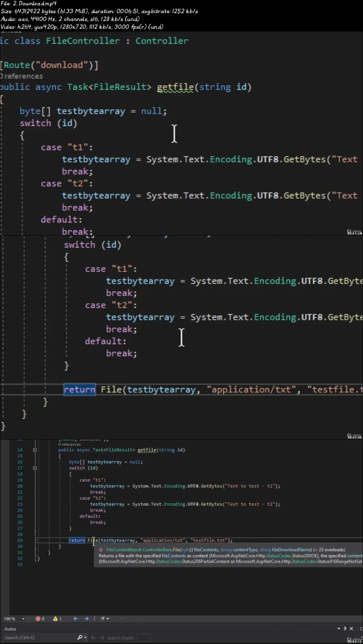Click "File: 2. Download.mp4" header text
363x644 pixels.
[29, 4]
